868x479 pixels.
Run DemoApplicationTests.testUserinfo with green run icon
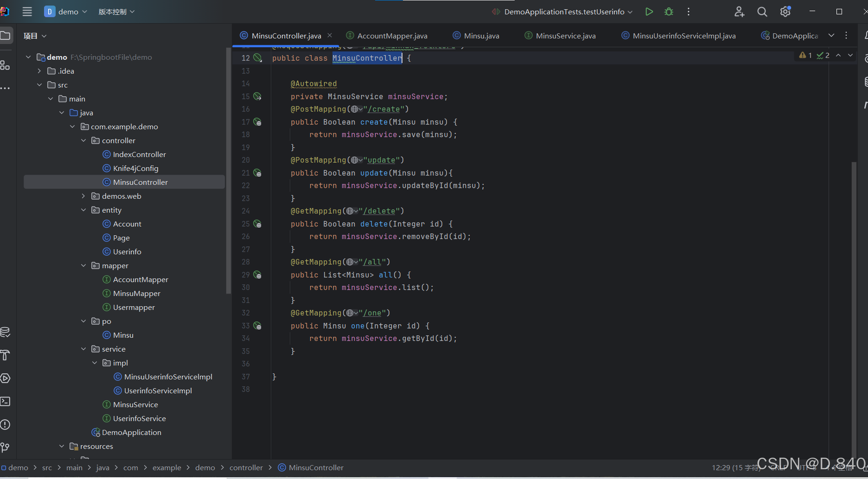pyautogui.click(x=649, y=12)
